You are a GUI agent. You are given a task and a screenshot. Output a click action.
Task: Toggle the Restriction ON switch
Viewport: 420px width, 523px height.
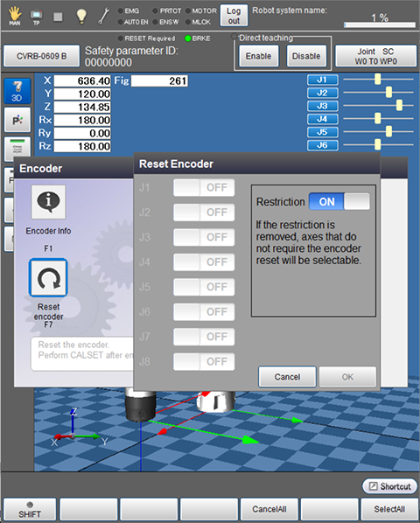[x=339, y=201]
